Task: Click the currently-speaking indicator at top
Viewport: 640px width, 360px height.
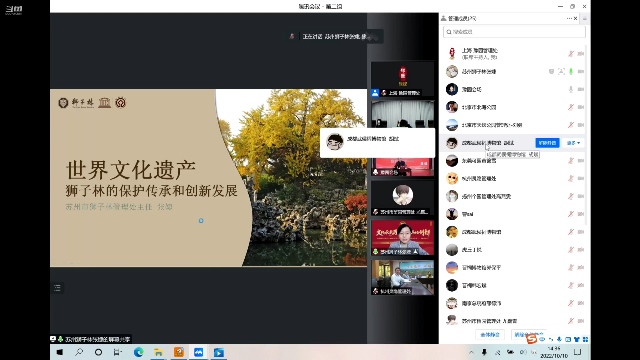Action: [335, 36]
